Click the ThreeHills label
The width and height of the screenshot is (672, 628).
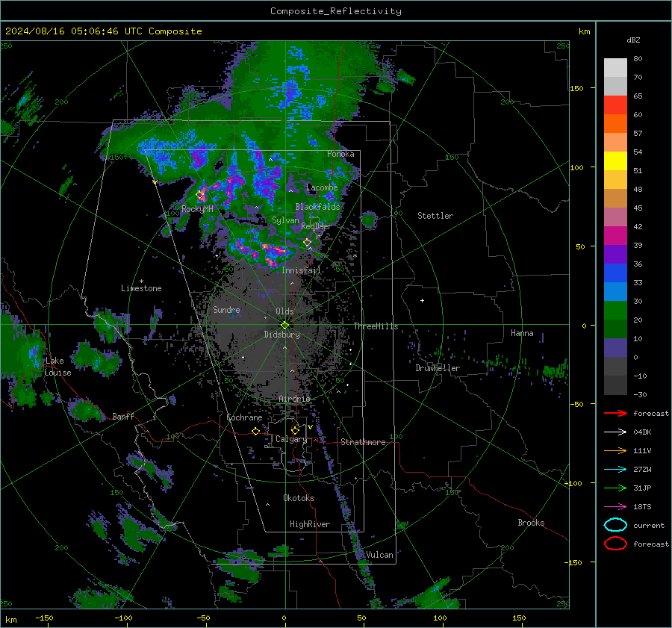click(376, 326)
